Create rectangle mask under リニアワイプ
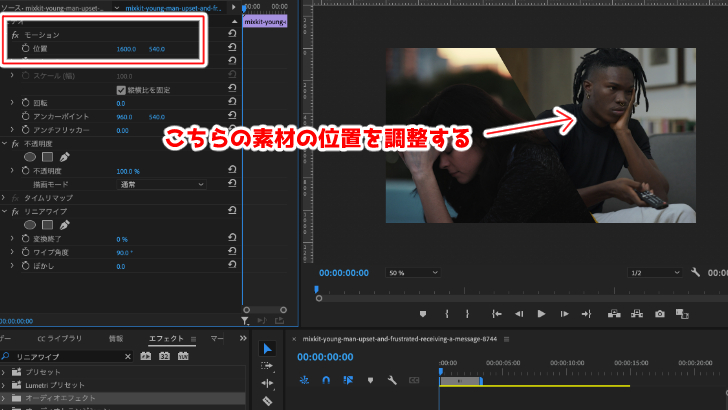Viewport: 728px width, 410px height. pos(47,225)
